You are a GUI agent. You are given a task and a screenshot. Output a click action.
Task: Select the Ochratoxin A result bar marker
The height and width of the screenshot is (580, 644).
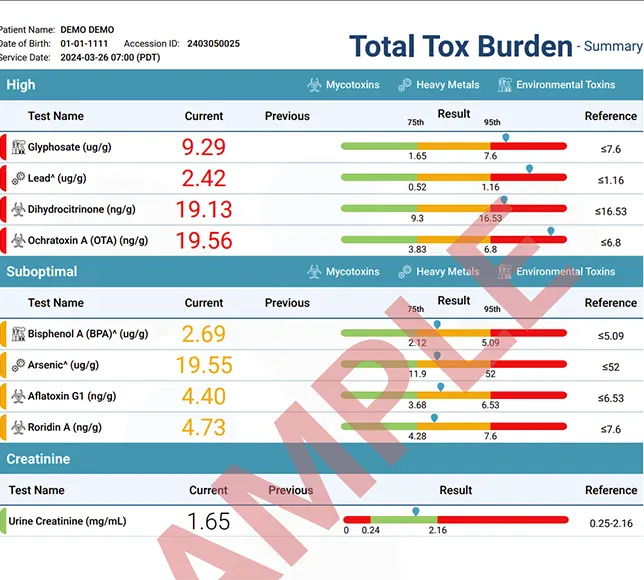click(551, 232)
